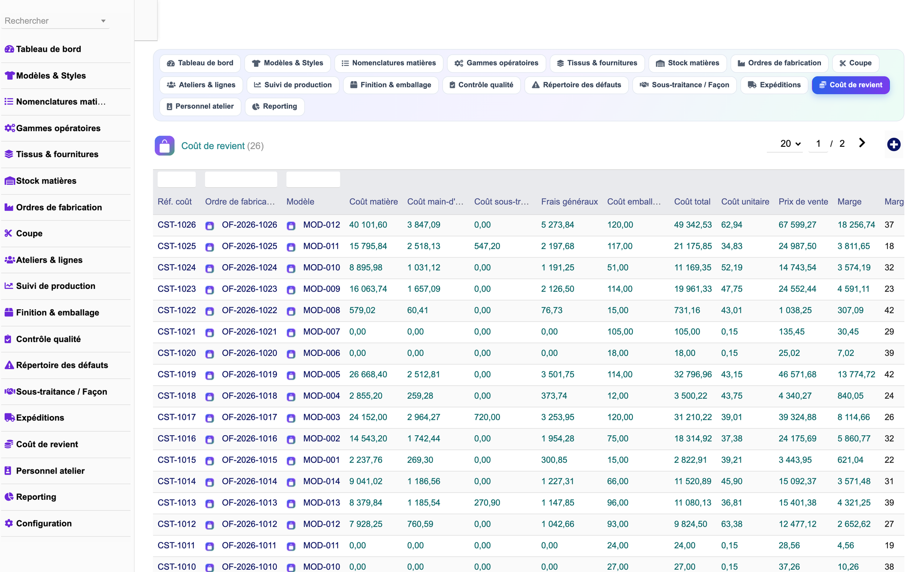Switch to the Reporting tab

point(274,106)
